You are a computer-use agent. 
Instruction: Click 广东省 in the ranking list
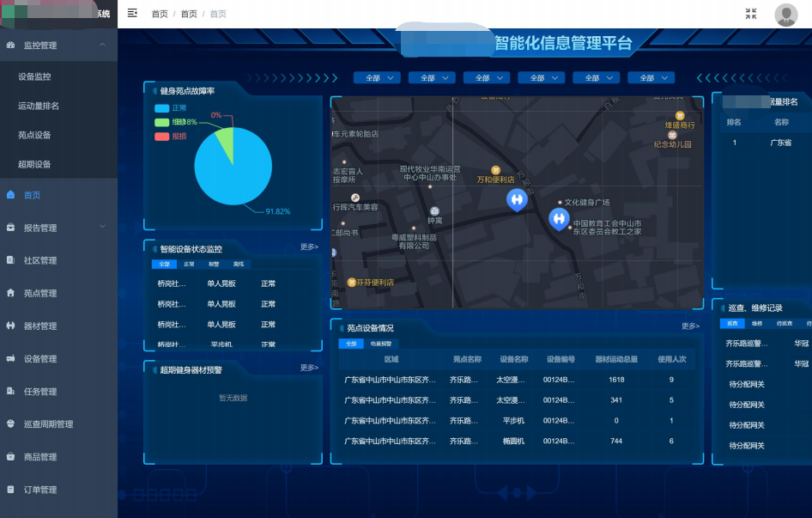(780, 143)
